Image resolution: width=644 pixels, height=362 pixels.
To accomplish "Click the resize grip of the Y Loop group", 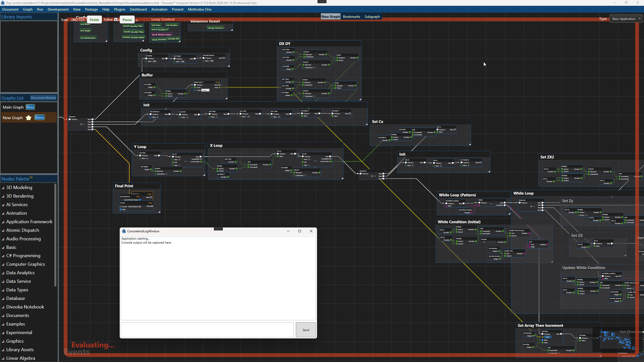I will point(204,175).
